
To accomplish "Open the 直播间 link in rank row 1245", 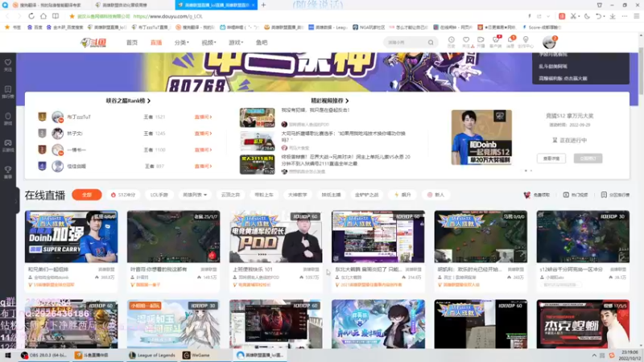I will [x=203, y=134].
